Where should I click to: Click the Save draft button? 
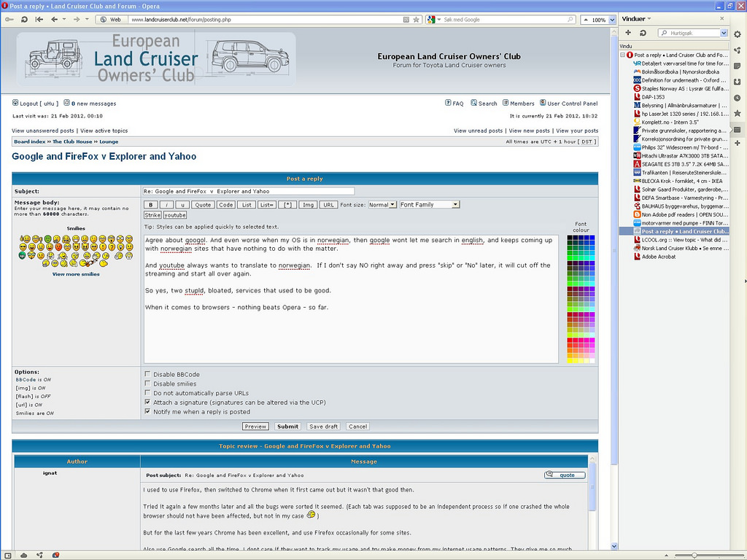point(323,427)
